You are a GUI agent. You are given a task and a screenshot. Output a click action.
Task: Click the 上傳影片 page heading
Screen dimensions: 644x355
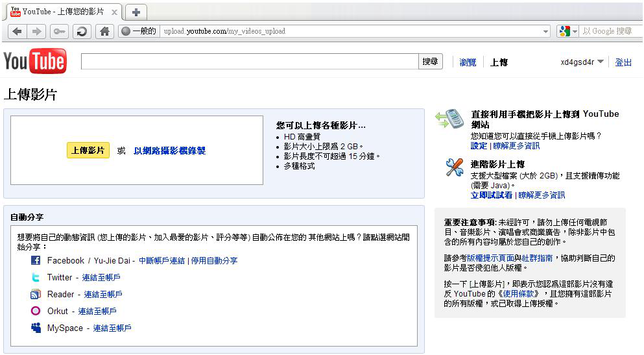(x=30, y=95)
